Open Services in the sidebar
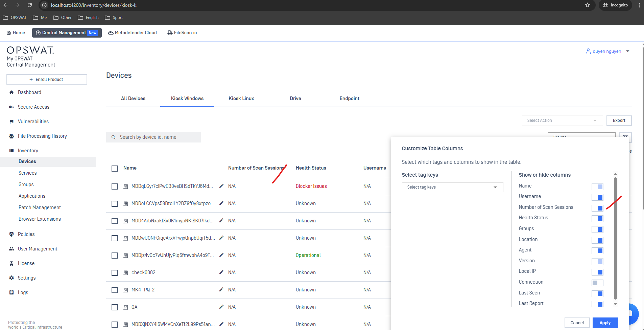Screen dimensions: 644x330 (x=28, y=173)
